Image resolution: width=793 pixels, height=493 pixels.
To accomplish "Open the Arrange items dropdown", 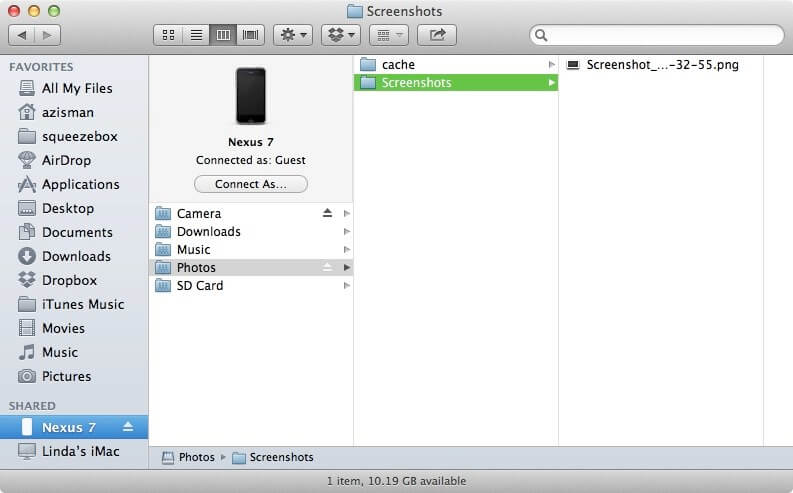I will point(389,35).
